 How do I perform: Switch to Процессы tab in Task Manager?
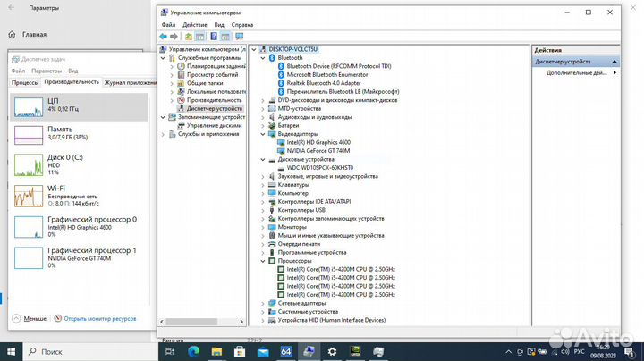pyautogui.click(x=25, y=82)
